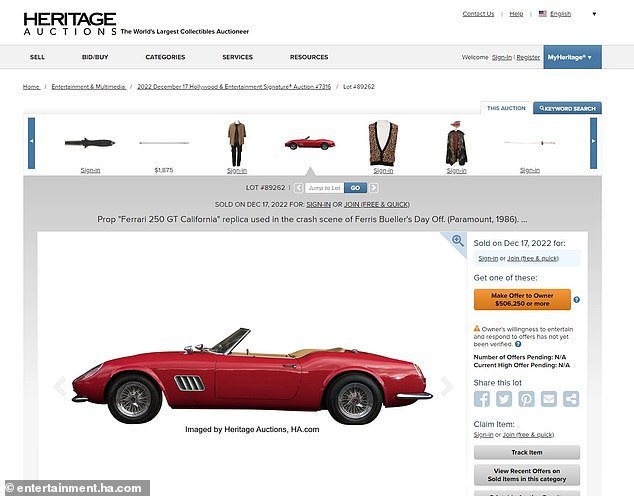Show previous car image arrow
Viewport: 634px width, 496px height.
pyautogui.click(x=59, y=386)
